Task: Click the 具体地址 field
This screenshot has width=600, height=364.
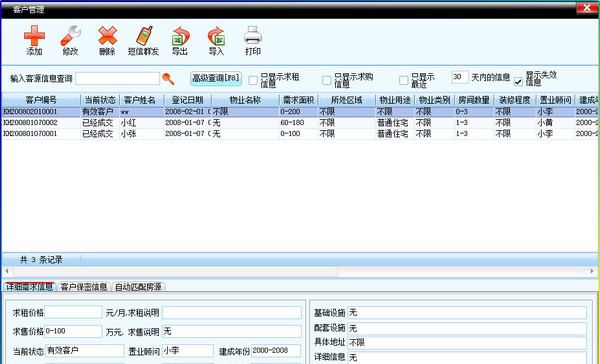Action: [x=467, y=343]
